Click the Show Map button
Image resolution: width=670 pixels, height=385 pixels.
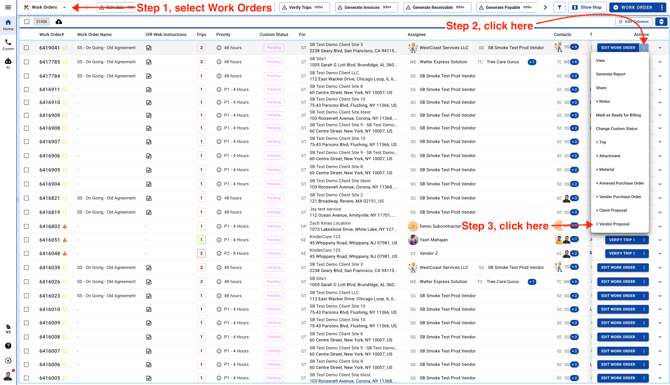click(x=587, y=7)
